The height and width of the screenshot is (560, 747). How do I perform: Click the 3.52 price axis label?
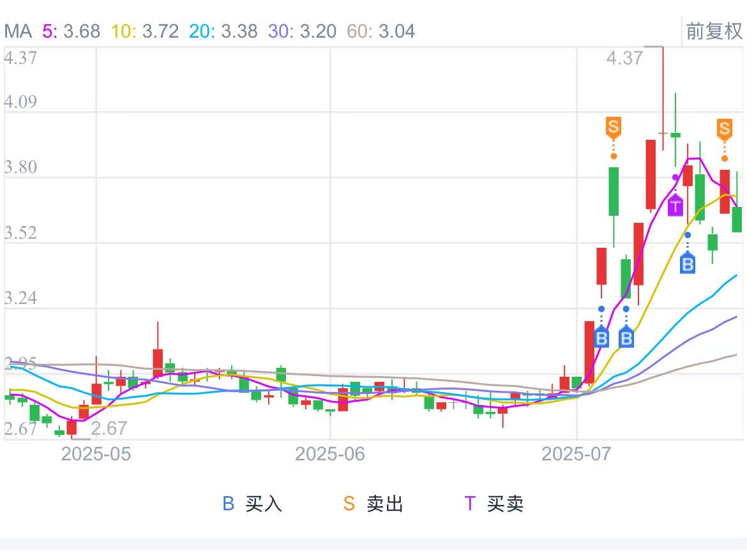click(x=20, y=232)
